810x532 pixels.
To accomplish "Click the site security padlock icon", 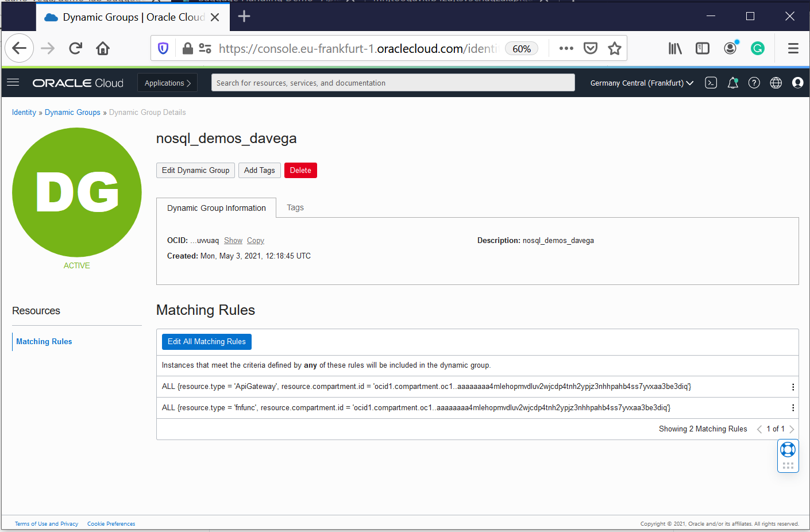I will coord(187,48).
